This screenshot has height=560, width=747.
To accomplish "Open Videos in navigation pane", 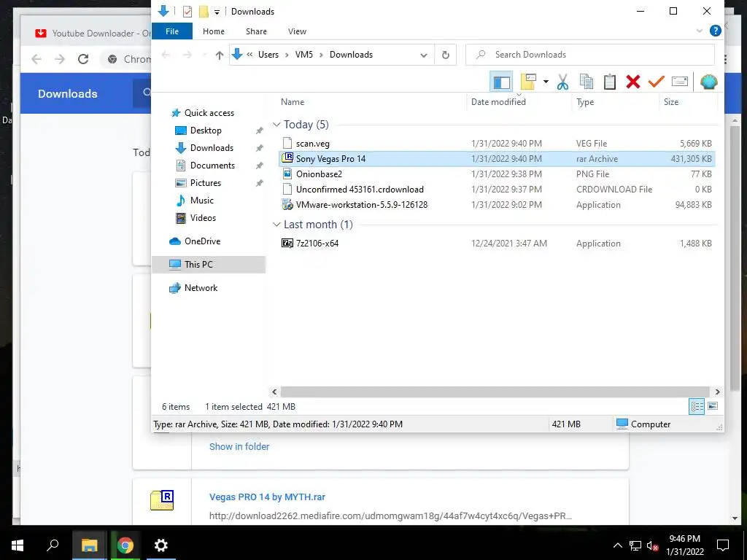I will 203,218.
